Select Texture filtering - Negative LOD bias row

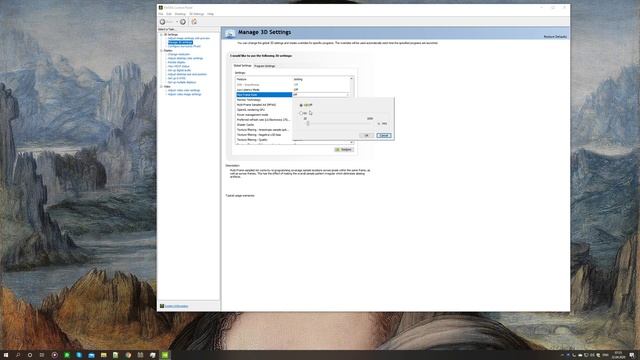[264, 135]
